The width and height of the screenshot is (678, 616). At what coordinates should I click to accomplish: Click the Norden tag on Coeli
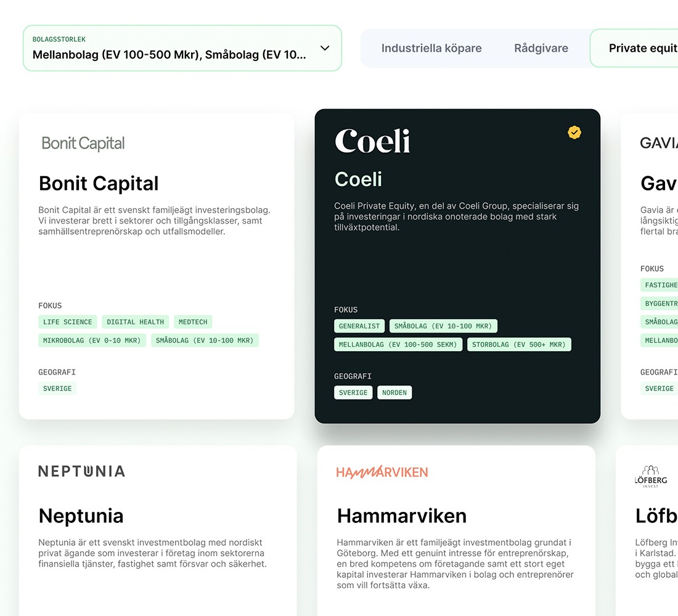[394, 392]
